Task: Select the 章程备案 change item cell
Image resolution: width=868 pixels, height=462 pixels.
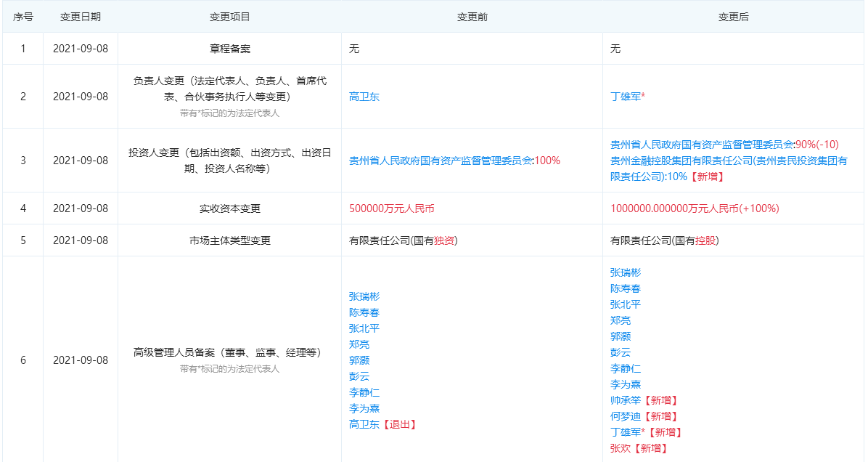Action: (x=230, y=49)
